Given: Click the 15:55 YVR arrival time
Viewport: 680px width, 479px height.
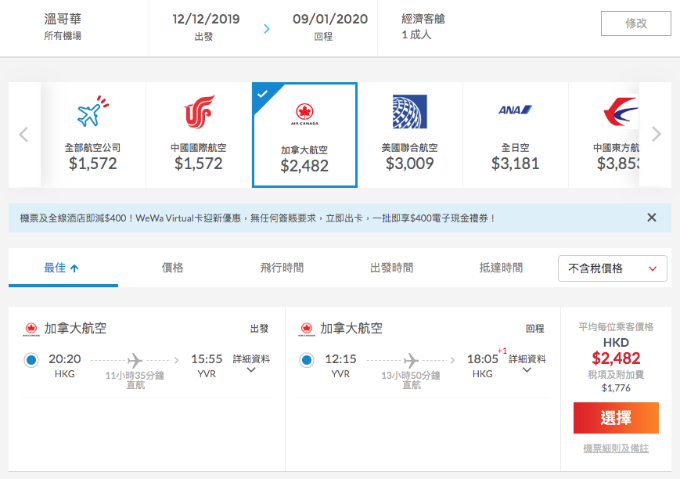Looking at the screenshot, I should point(206,359).
